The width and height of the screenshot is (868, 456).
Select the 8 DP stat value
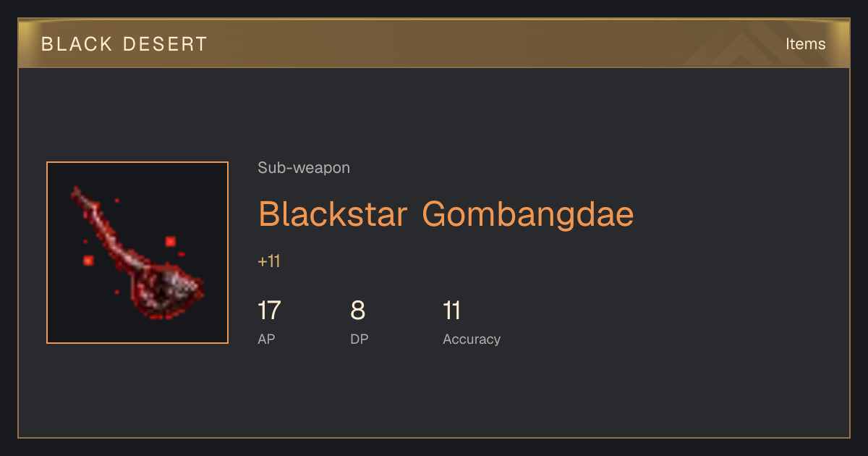click(358, 311)
